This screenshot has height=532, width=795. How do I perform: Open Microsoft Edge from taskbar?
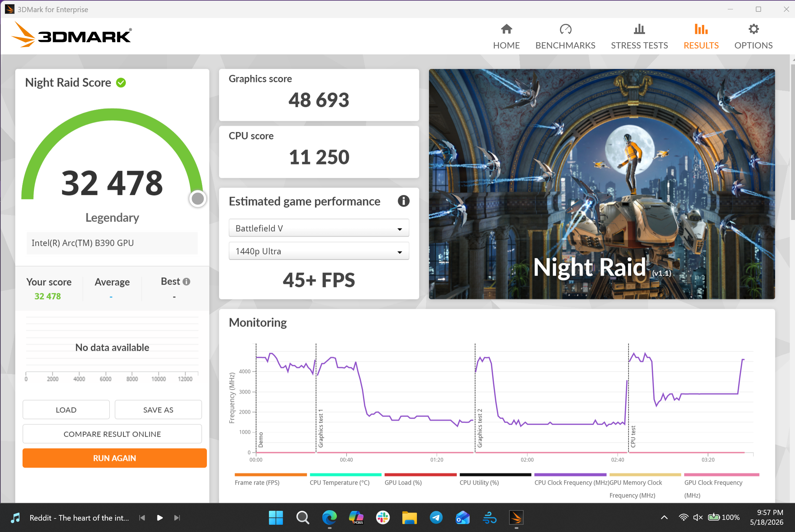tap(329, 518)
